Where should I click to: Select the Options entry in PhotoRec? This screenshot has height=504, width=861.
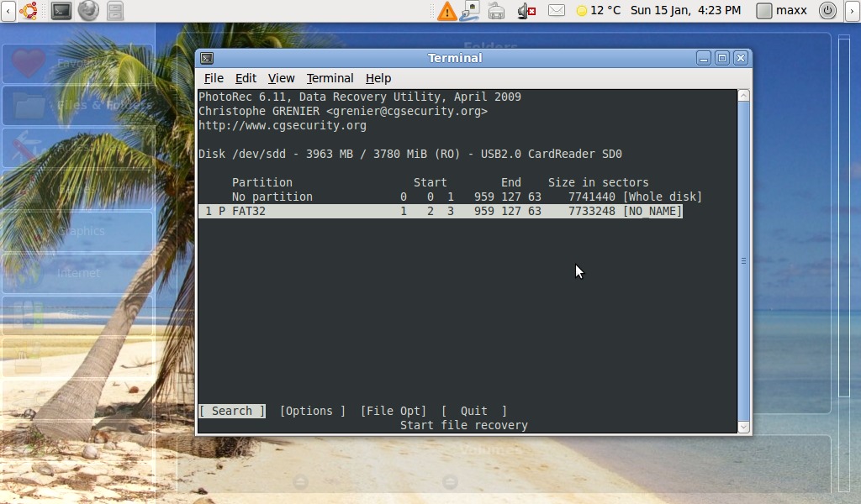(313, 411)
